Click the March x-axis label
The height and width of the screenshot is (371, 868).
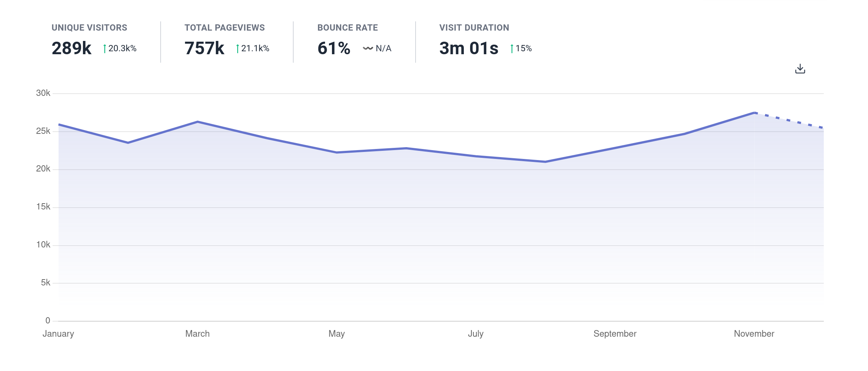click(x=197, y=334)
